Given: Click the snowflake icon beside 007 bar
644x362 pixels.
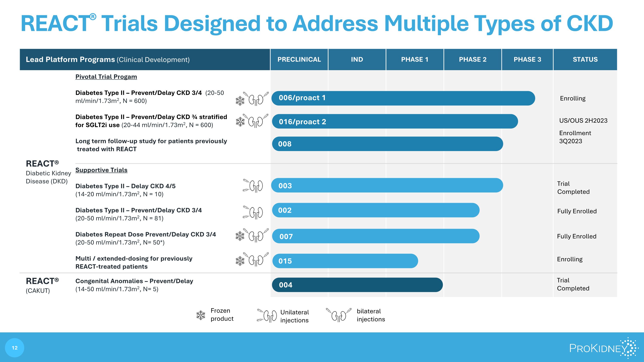Looking at the screenshot, I should pos(240,236).
